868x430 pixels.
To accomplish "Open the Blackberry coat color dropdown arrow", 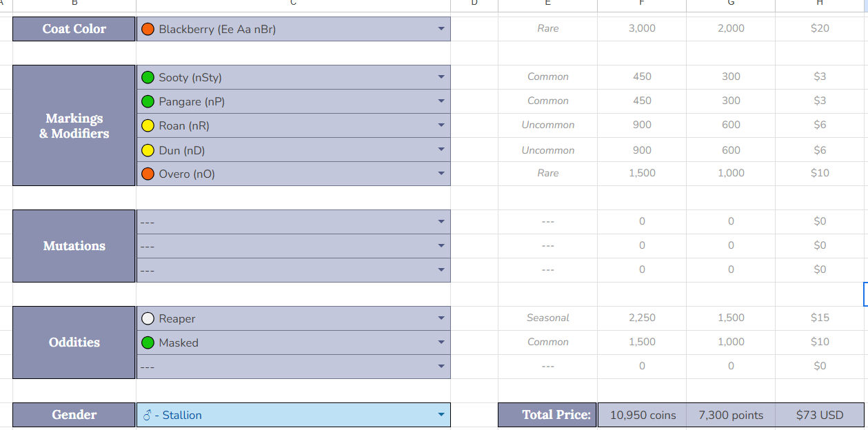I will click(x=441, y=29).
